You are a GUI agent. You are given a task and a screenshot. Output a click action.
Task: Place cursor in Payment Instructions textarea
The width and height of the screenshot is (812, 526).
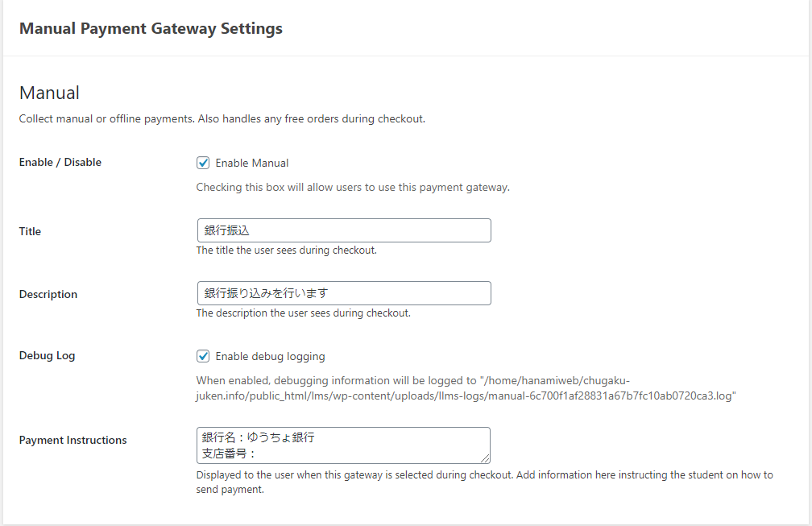(343, 445)
